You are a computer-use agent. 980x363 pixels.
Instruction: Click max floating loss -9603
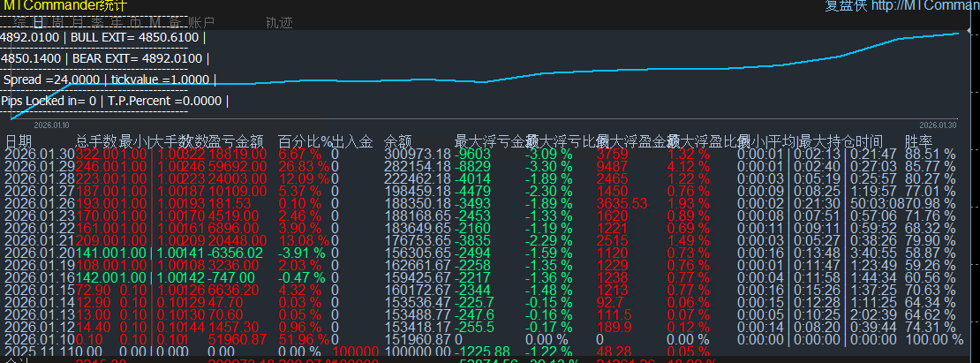tap(473, 154)
